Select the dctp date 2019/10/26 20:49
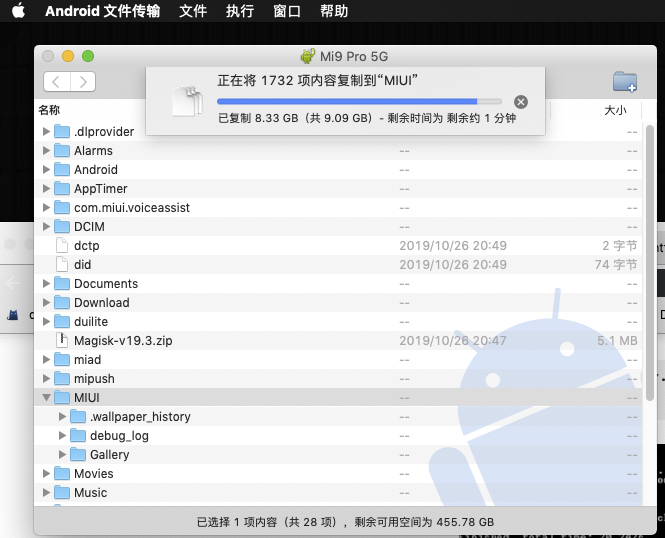The image size is (665, 538). tap(453, 245)
